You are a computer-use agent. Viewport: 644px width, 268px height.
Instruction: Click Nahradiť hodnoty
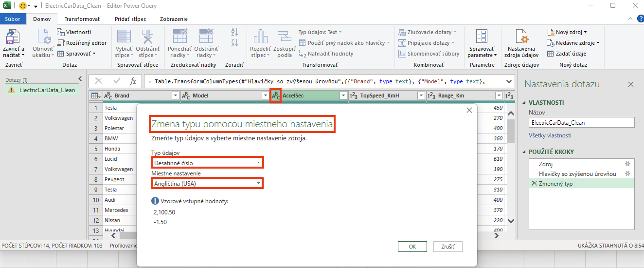[x=326, y=54]
